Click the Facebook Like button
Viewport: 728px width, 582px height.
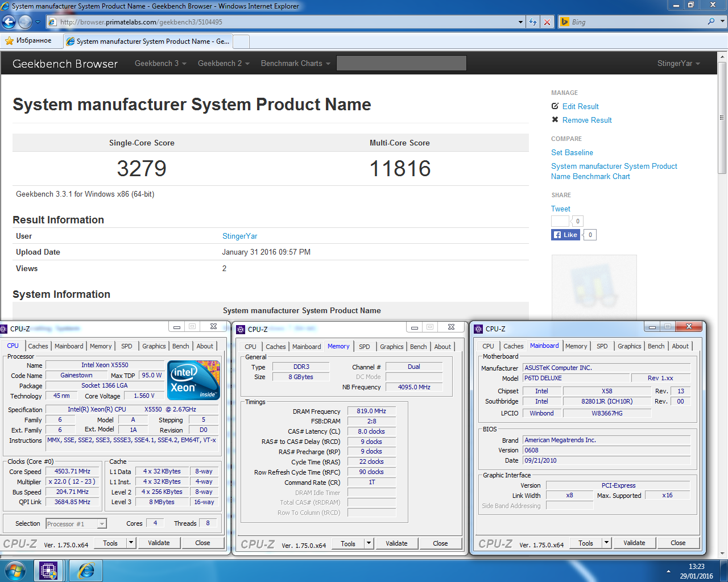pyautogui.click(x=565, y=235)
